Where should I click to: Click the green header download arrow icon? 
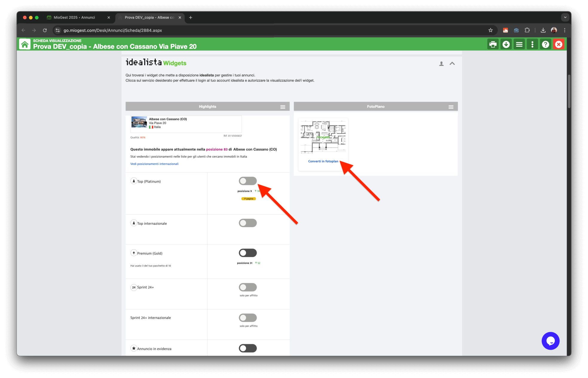pyautogui.click(x=506, y=45)
